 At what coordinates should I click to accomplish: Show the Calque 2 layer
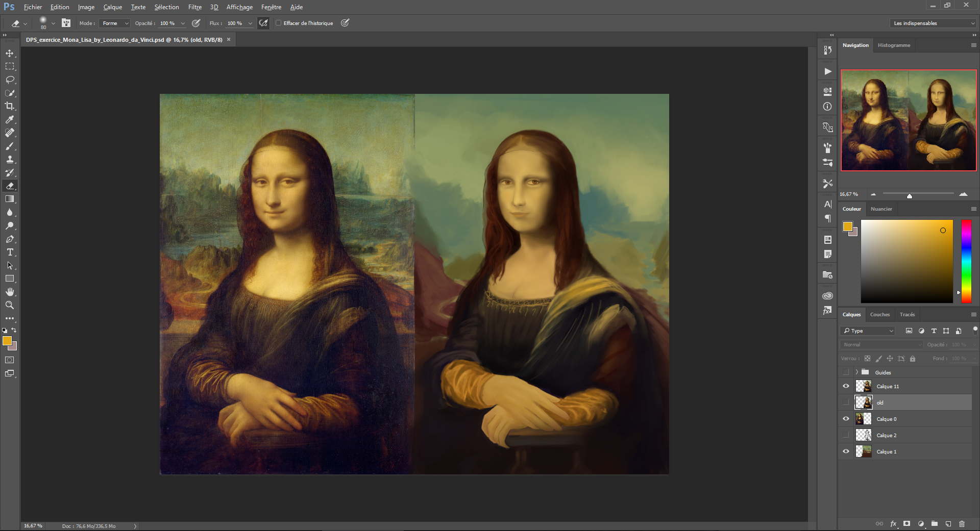click(x=846, y=435)
